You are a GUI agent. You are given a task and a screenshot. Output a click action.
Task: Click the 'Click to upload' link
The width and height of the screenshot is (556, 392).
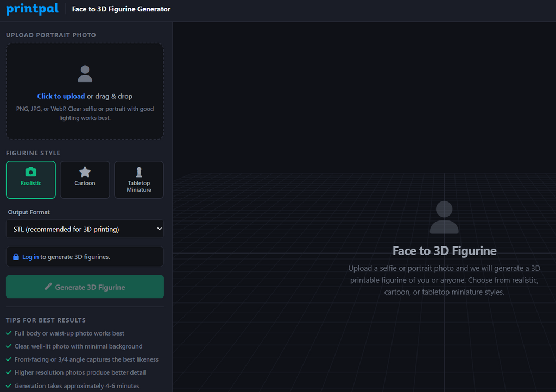[61, 96]
